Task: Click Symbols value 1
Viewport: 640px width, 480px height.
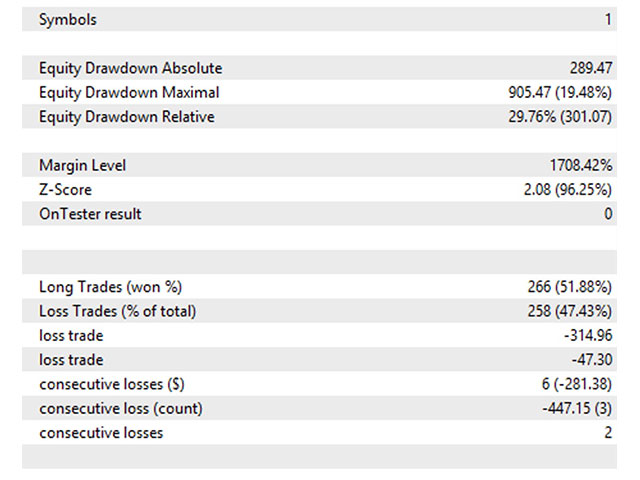Action: point(608,19)
